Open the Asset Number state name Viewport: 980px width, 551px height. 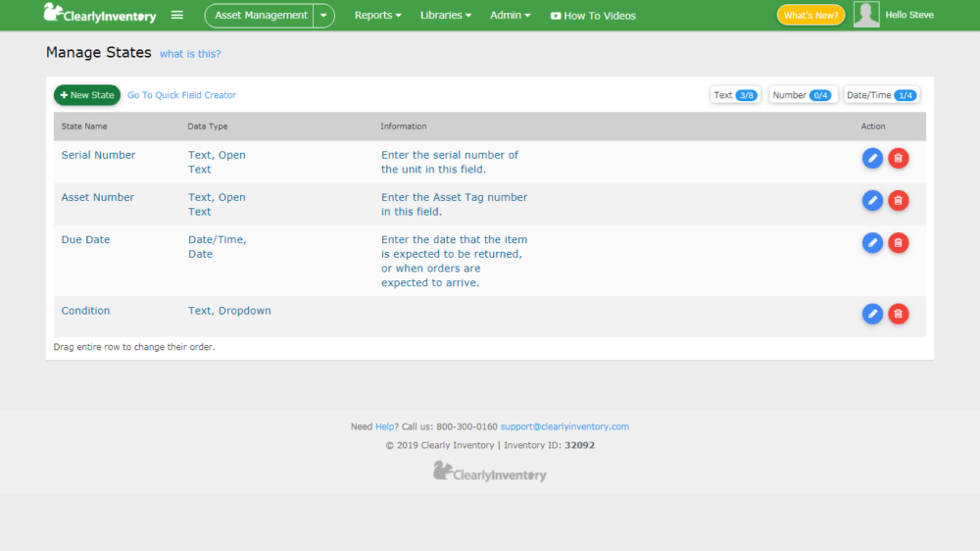click(x=97, y=198)
